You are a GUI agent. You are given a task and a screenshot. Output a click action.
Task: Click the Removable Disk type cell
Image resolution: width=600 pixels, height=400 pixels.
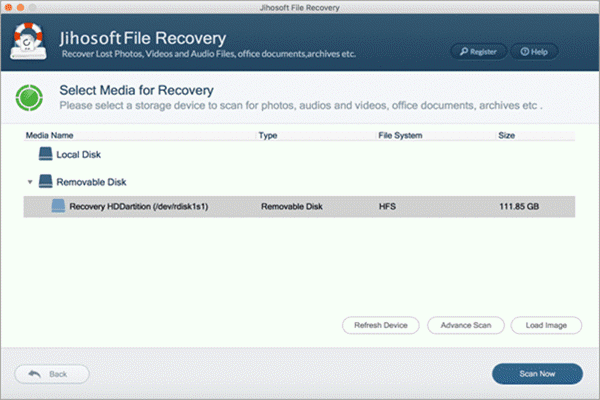(292, 207)
